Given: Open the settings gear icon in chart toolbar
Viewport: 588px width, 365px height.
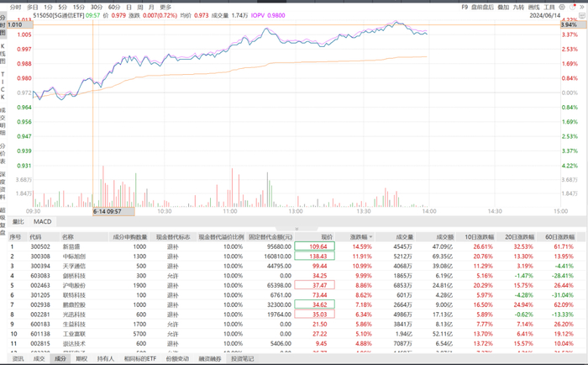Looking at the screenshot, I should 562,7.
